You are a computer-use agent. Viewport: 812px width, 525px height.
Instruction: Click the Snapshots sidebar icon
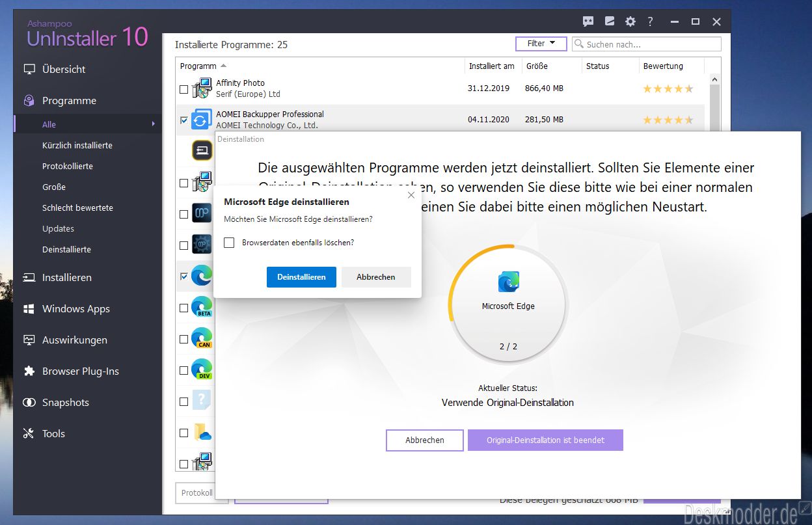point(29,402)
